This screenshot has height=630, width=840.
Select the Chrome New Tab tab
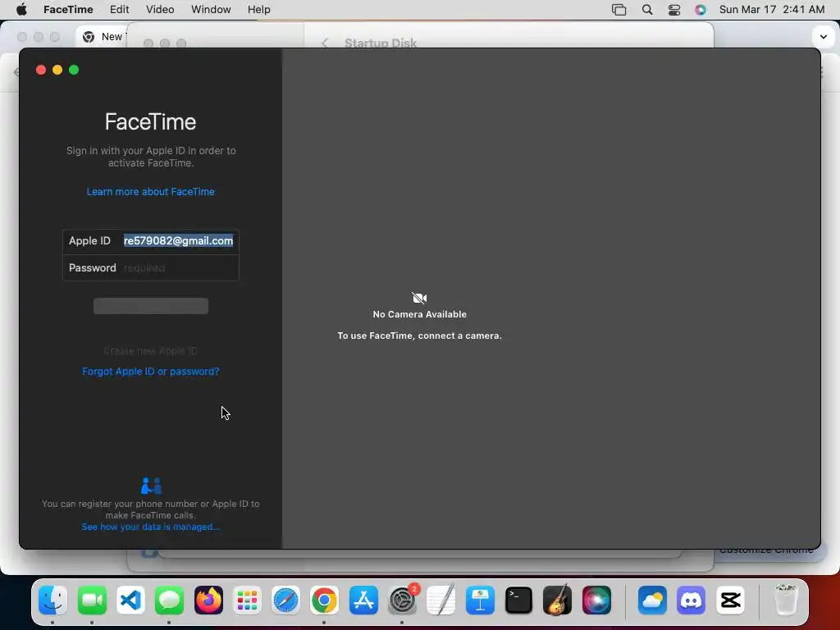(102, 36)
